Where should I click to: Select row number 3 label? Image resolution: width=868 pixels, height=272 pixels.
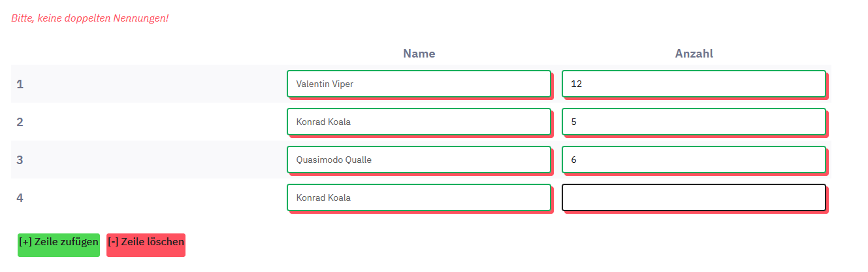pyautogui.click(x=20, y=160)
